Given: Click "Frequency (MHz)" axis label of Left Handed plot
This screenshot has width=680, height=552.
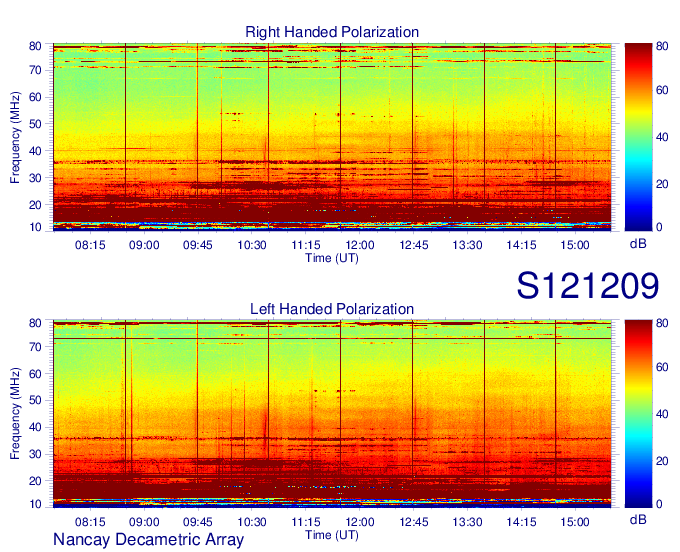Looking at the screenshot, I should [15, 414].
